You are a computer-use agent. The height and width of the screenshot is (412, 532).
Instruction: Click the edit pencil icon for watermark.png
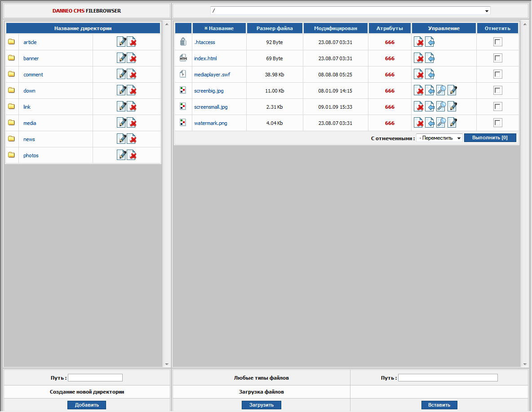452,123
